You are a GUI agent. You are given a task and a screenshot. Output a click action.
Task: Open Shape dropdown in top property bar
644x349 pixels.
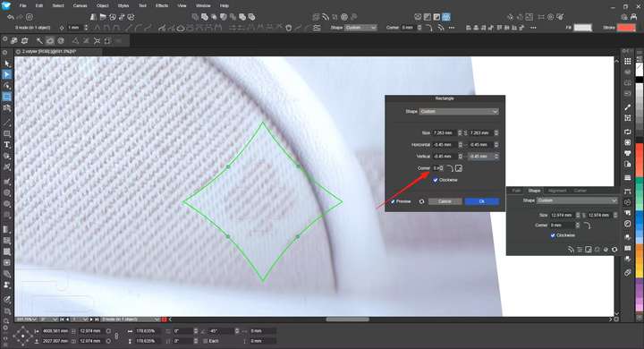360,28
